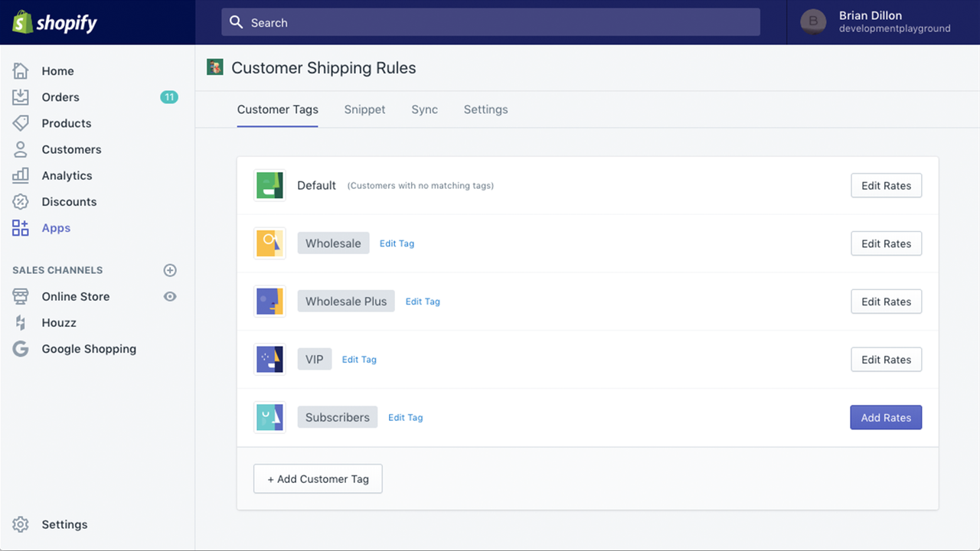Viewport: 980px width, 551px height.
Task: Select the Customer Tags tab
Action: click(277, 109)
